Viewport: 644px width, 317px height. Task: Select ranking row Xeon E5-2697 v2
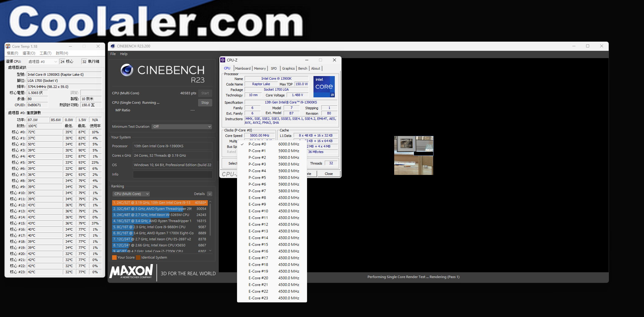[160, 239]
